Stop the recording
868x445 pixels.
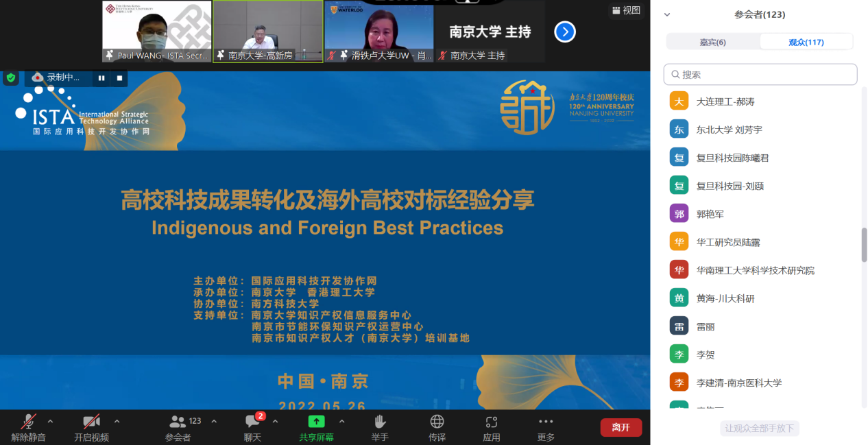click(119, 78)
